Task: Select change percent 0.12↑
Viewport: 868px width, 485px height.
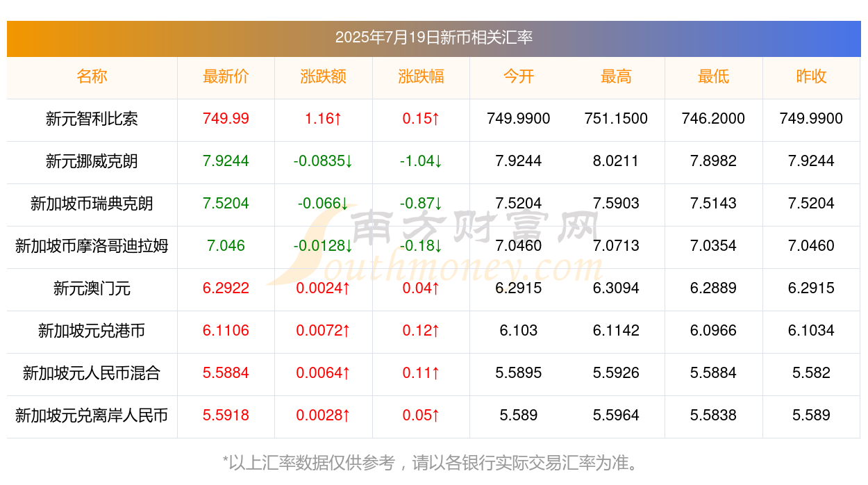Action: point(421,331)
